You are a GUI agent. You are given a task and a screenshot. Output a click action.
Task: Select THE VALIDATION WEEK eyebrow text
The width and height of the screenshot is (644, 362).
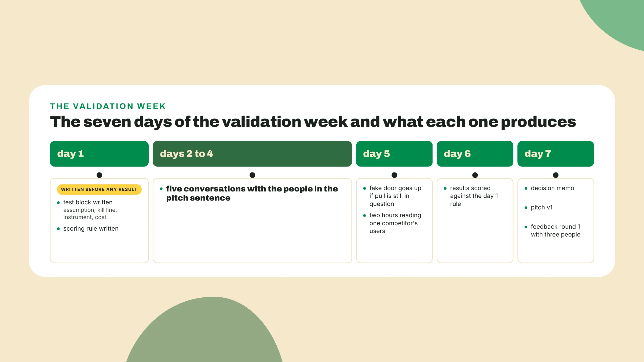point(108,106)
